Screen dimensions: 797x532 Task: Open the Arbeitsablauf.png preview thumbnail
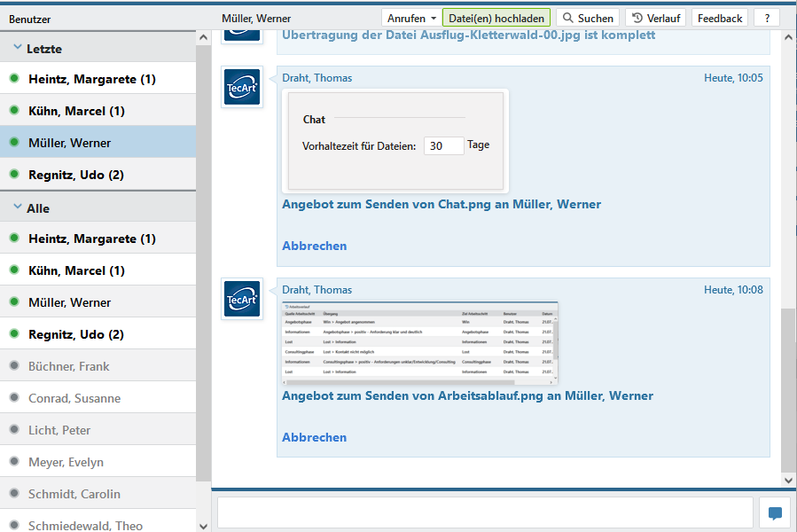click(419, 341)
